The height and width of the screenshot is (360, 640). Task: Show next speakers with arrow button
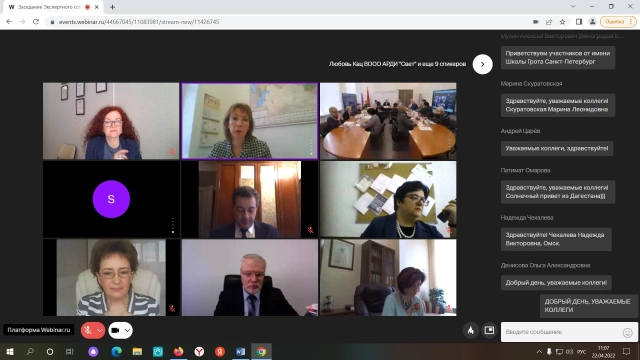[x=482, y=64]
